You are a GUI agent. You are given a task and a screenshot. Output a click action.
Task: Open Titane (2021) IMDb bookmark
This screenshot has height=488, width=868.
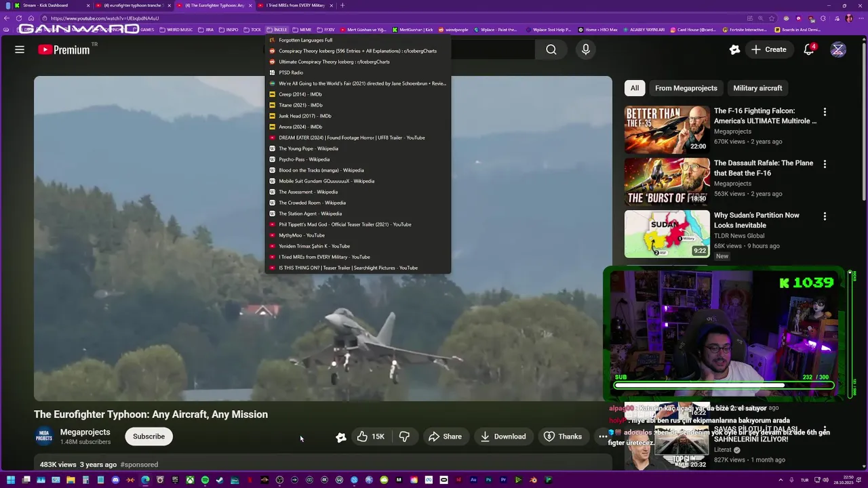click(x=358, y=105)
